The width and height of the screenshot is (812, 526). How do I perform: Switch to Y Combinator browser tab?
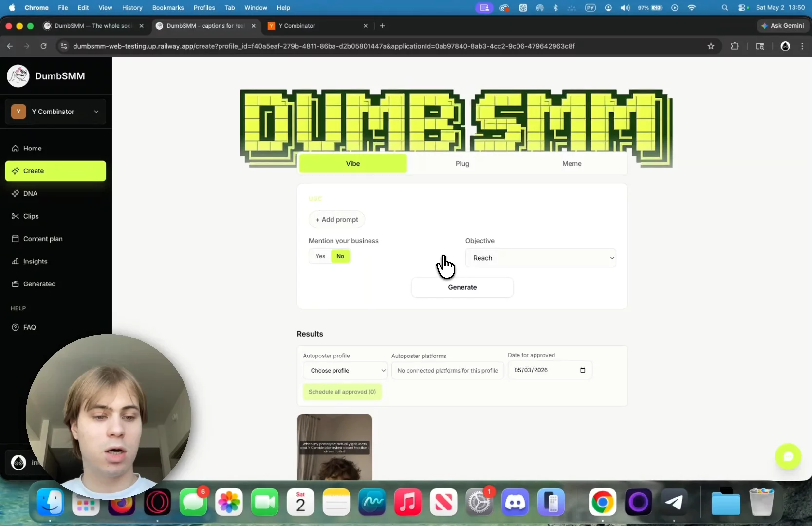(x=318, y=26)
